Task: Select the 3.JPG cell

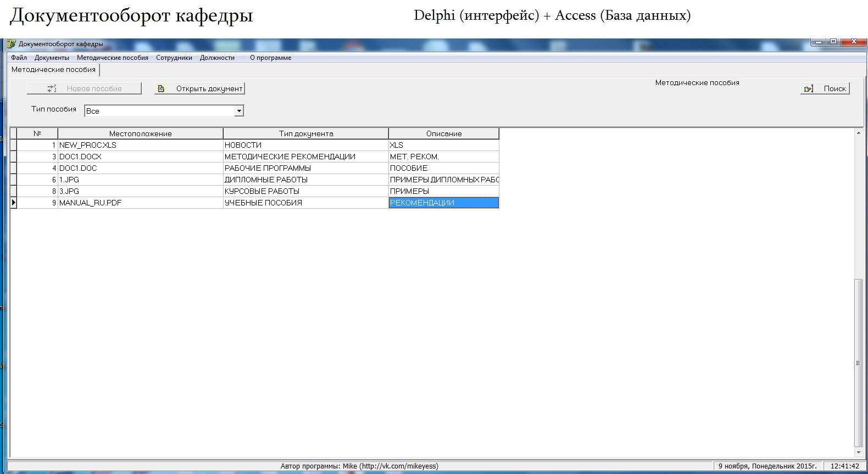Action: [141, 191]
